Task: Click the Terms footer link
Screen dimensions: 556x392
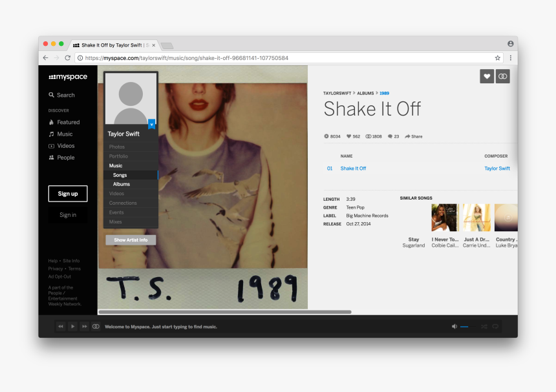Action: [x=74, y=269]
